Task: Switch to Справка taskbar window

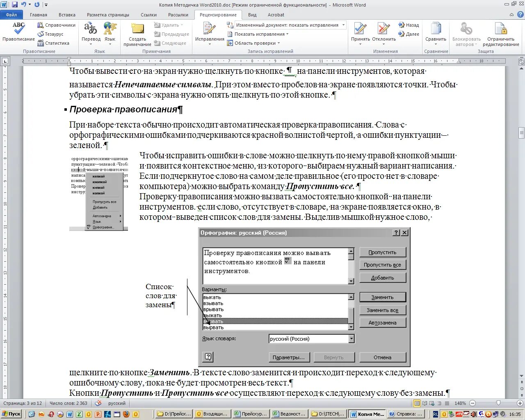Action: 406,414
